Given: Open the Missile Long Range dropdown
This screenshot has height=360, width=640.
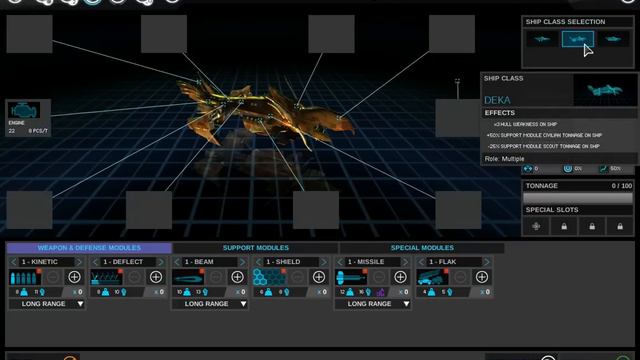Looking at the screenshot, I should pyautogui.click(x=373, y=304).
